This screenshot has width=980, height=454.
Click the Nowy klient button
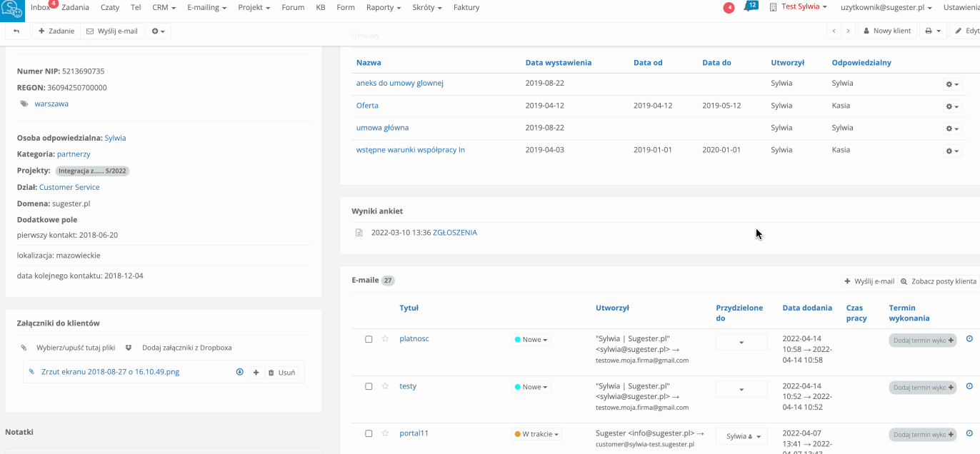pos(887,31)
